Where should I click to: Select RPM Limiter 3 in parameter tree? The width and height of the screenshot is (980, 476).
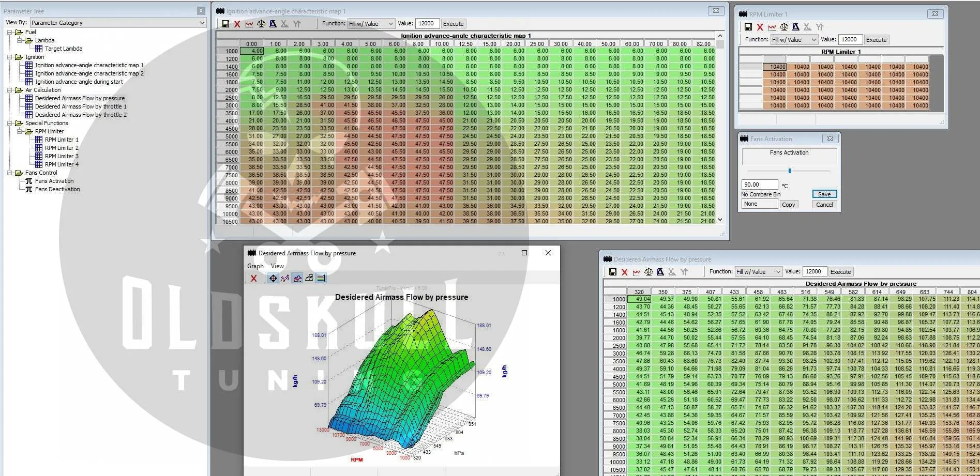(62, 156)
